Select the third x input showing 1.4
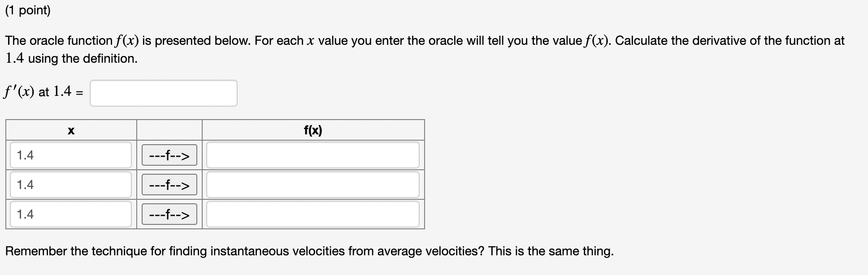Image resolution: width=868 pixels, height=275 pixels. click(x=70, y=215)
